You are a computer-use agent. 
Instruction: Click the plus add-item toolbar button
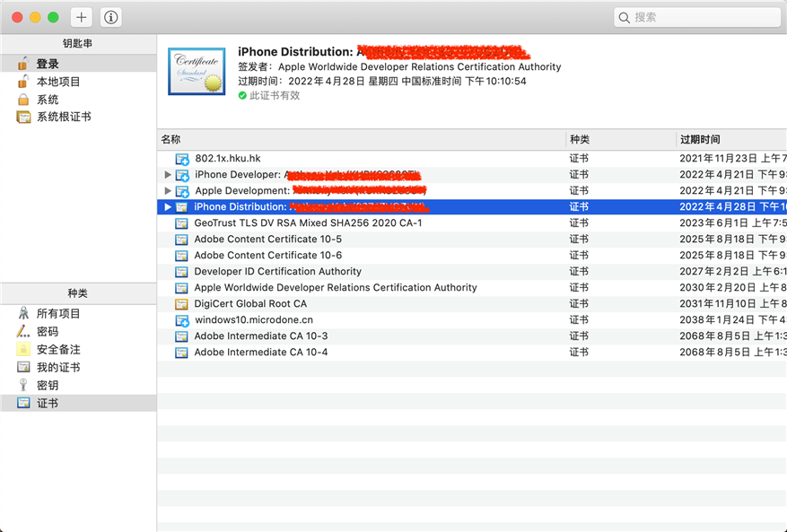tap(82, 18)
